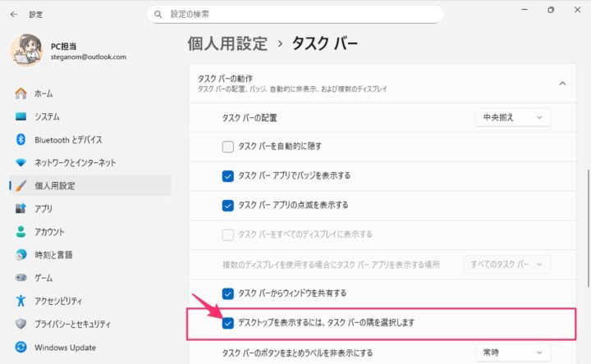
Task: Go to プライバシーとセキュリティ in sidebar
Action: [x=72, y=324]
